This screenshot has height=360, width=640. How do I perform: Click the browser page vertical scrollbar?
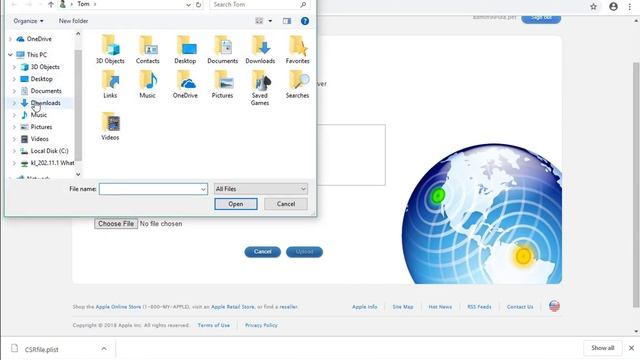pyautogui.click(x=636, y=184)
